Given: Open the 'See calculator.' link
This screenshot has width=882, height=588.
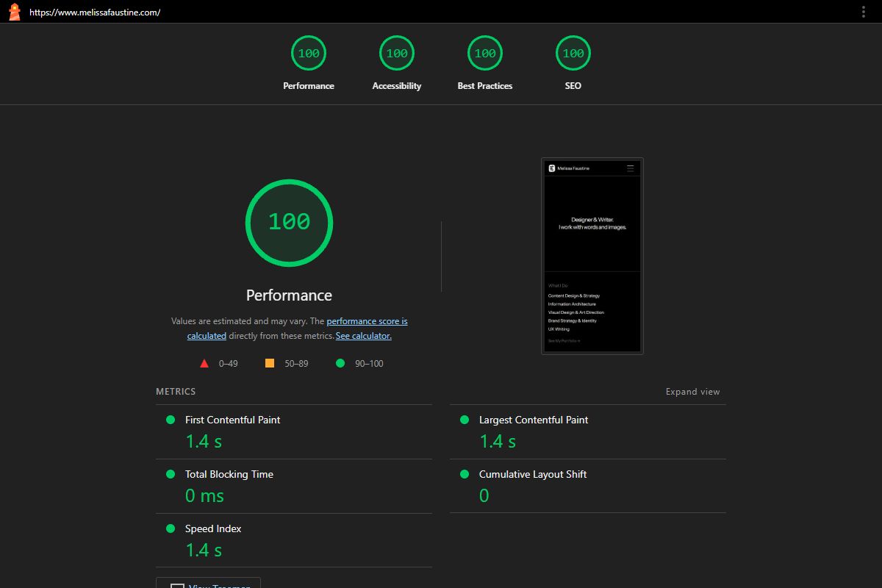Looking at the screenshot, I should (363, 336).
